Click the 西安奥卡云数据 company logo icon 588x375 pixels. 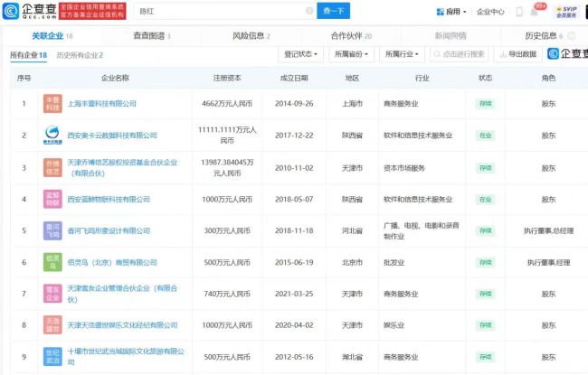click(x=52, y=136)
